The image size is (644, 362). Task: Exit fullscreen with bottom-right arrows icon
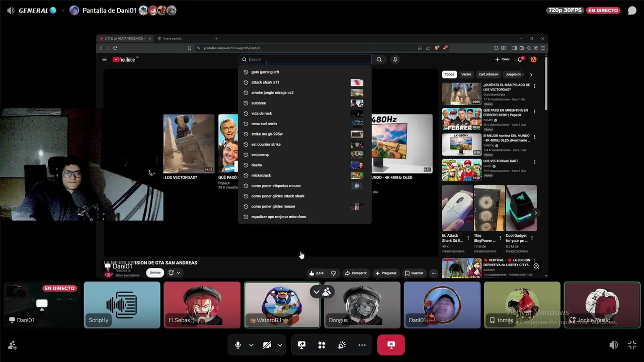[x=632, y=345]
